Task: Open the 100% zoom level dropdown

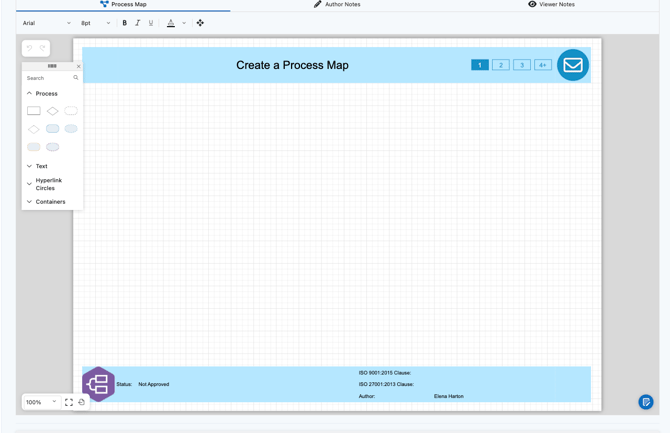Action: pyautogui.click(x=41, y=402)
